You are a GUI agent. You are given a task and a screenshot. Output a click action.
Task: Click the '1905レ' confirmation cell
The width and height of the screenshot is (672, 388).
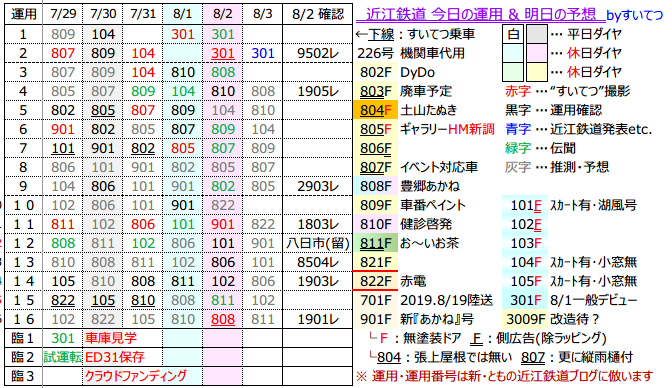coord(318,91)
